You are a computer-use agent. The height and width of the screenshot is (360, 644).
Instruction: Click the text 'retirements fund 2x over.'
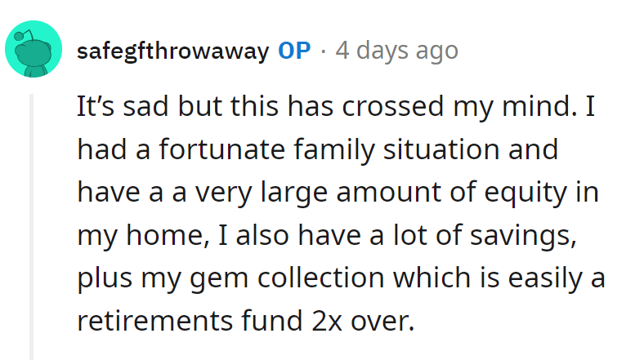coord(246,321)
